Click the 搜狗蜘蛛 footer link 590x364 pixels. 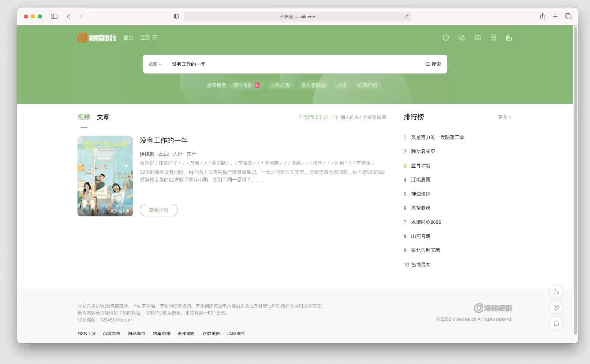161,334
